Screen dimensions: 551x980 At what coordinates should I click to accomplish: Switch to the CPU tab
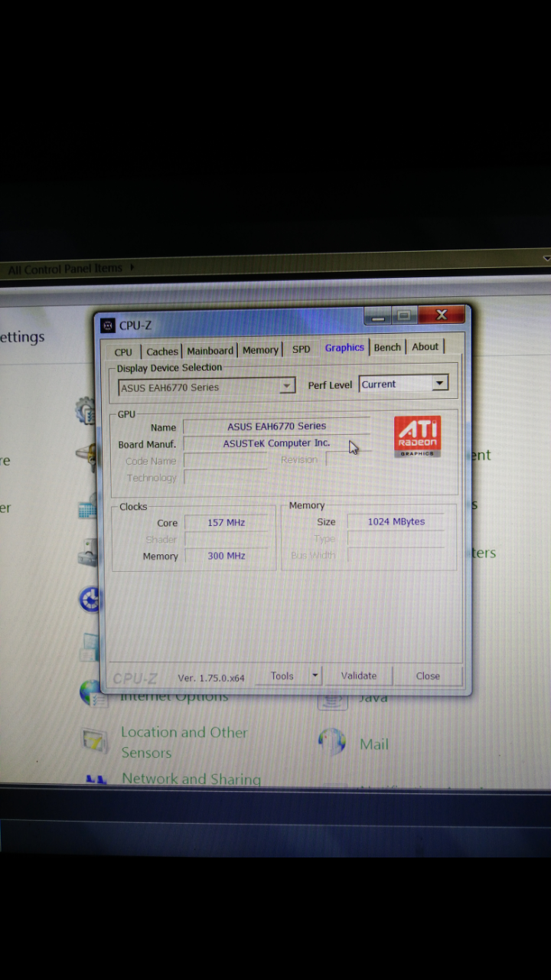click(x=123, y=352)
